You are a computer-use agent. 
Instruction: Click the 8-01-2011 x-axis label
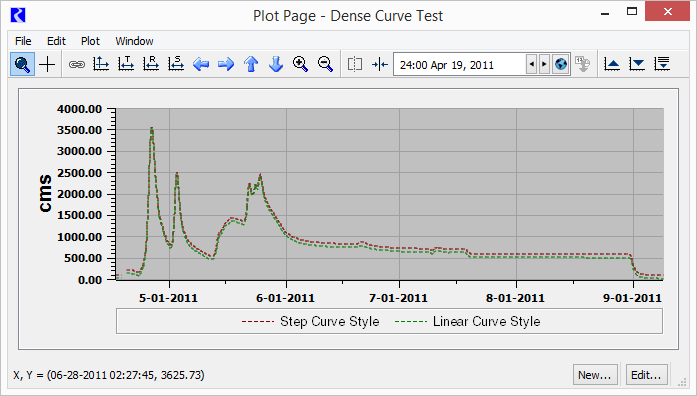coord(515,298)
